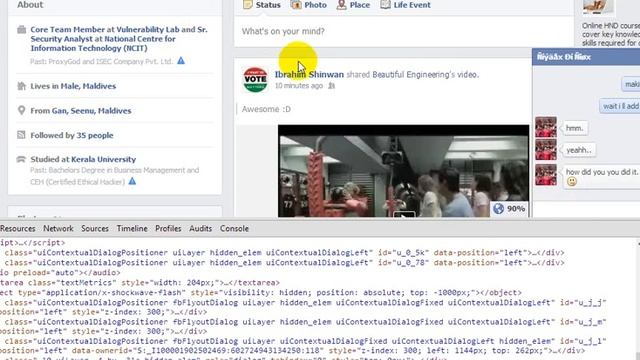This screenshot has height=360, width=640.
Task: Open Male, Maldives location link
Action: pyautogui.click(x=88, y=86)
